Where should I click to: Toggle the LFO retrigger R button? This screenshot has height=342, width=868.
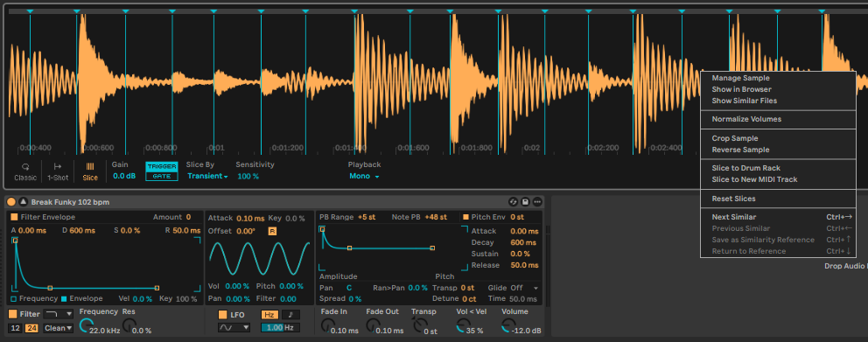pos(272,231)
